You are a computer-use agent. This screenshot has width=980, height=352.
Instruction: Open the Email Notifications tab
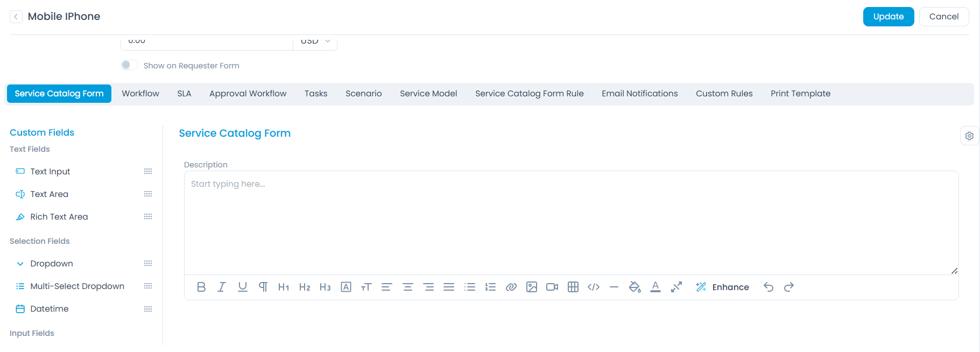coord(640,94)
